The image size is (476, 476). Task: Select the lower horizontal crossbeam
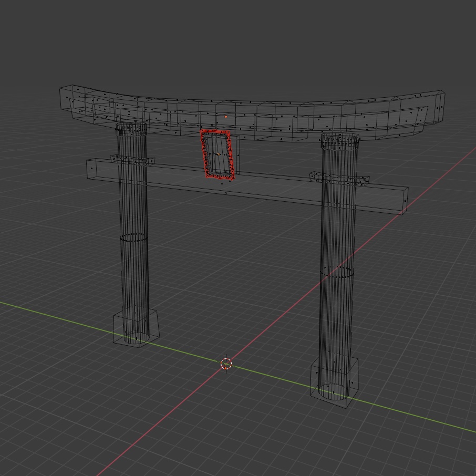coord(247,186)
